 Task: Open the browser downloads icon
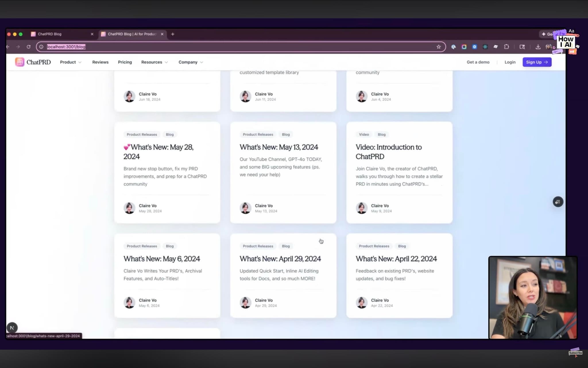[x=538, y=47]
